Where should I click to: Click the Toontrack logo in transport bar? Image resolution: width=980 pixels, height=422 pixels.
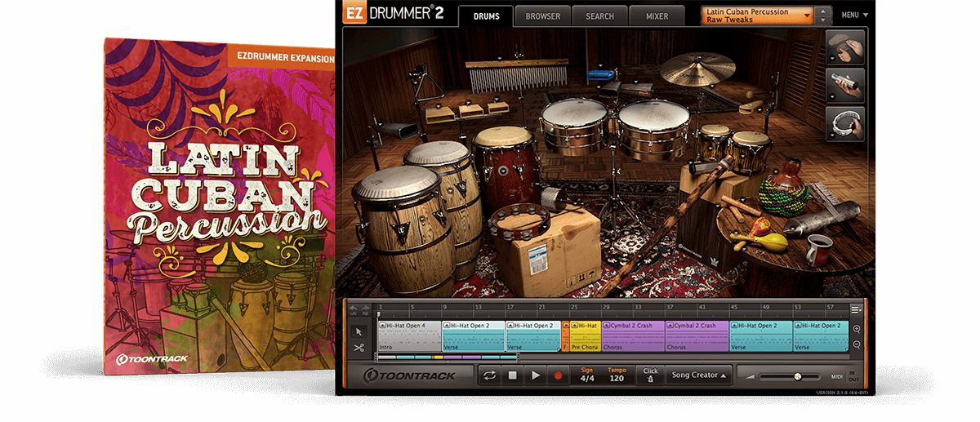410,375
